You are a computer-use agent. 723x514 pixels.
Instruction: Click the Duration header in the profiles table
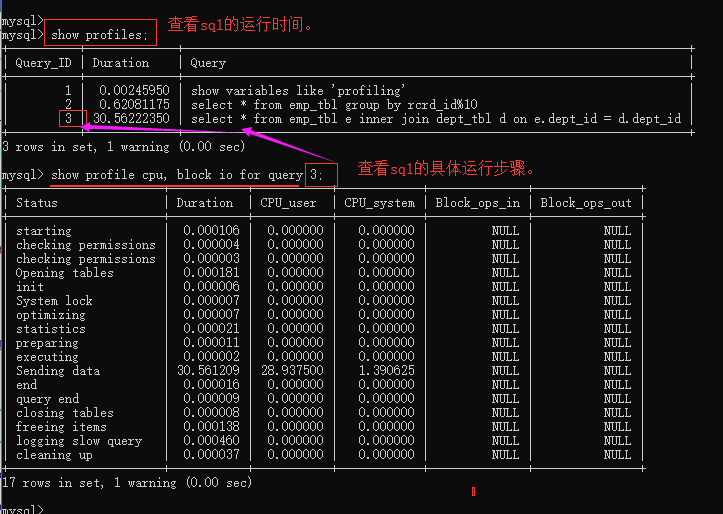(121, 63)
